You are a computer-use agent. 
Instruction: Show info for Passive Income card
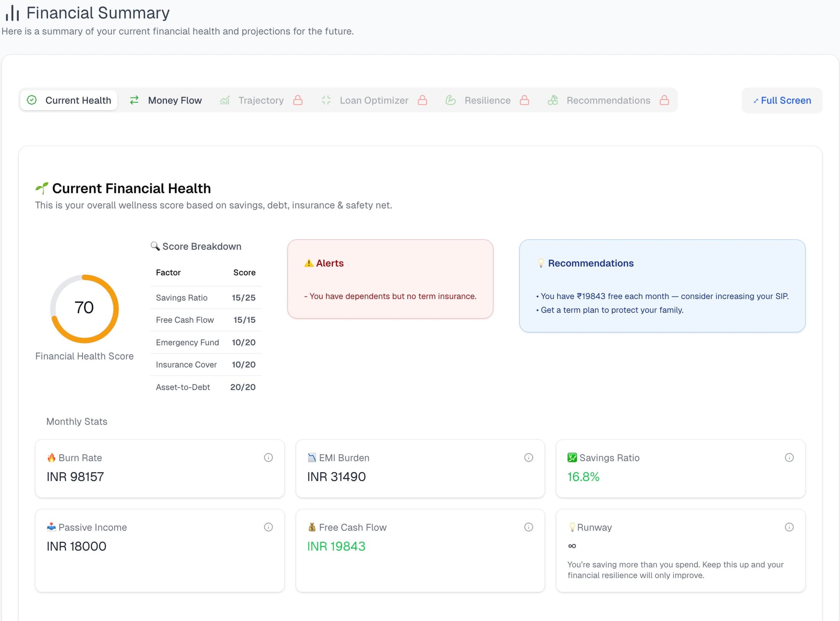pos(269,527)
